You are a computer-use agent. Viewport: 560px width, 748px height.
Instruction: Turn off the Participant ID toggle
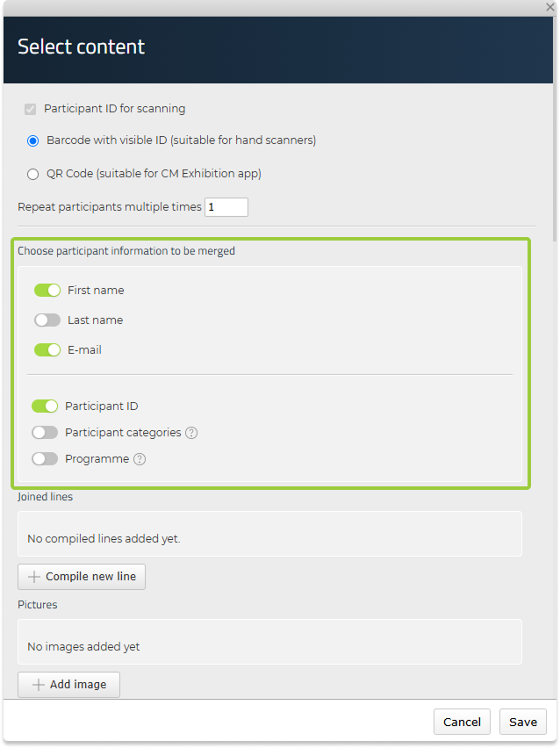(x=45, y=406)
